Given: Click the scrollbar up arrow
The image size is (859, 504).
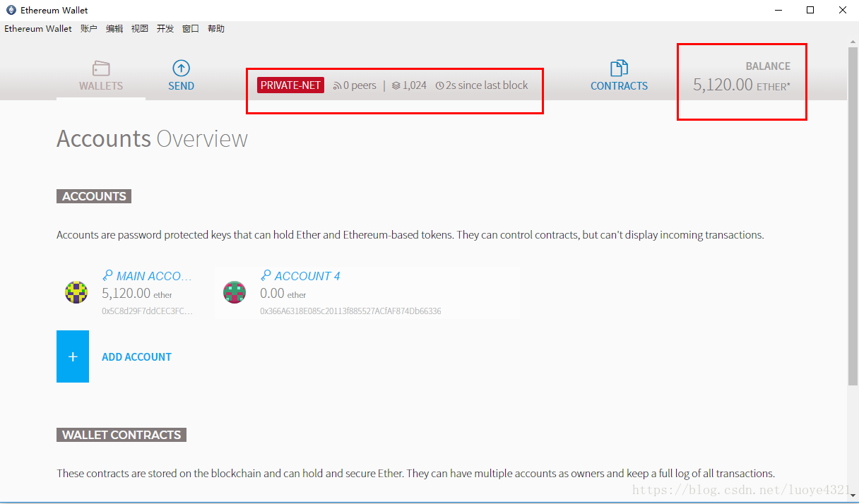Looking at the screenshot, I should click(853, 42).
